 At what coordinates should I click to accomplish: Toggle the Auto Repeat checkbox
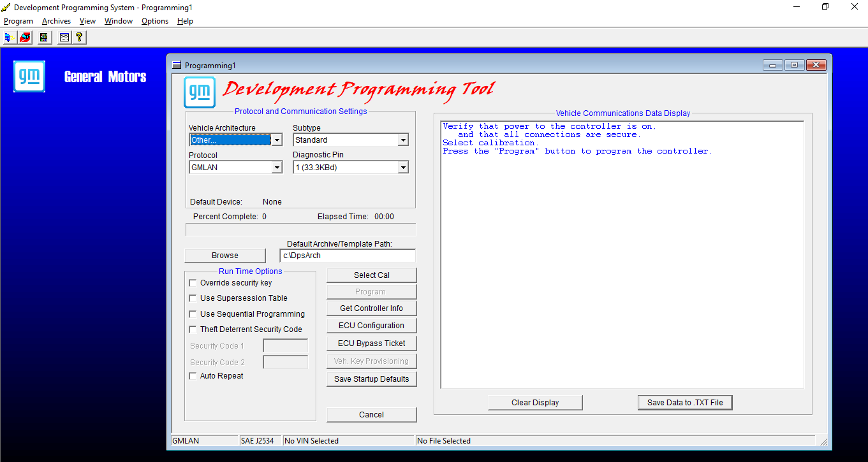193,376
